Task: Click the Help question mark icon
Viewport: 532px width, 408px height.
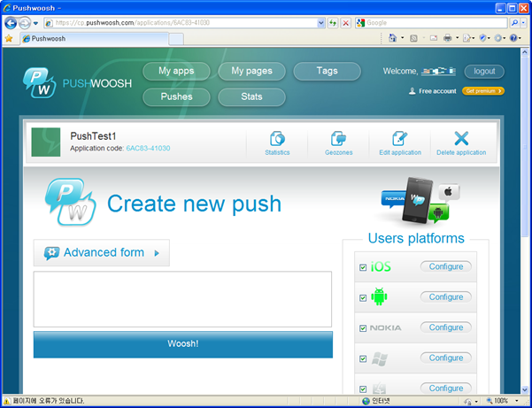Action: 513,38
